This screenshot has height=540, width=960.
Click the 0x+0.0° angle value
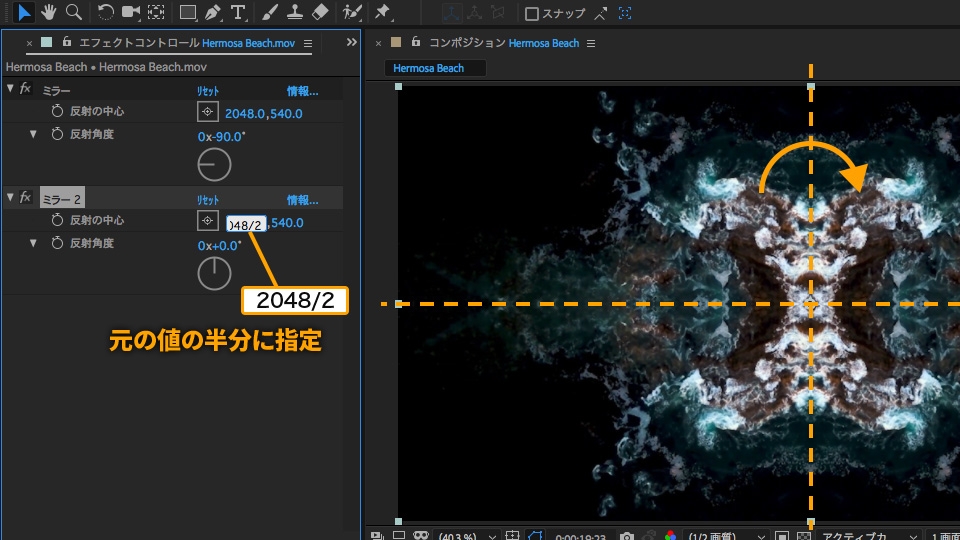coord(219,246)
